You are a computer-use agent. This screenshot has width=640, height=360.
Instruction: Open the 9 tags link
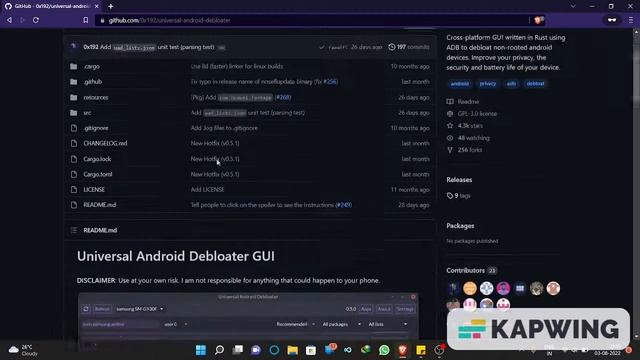pos(459,196)
